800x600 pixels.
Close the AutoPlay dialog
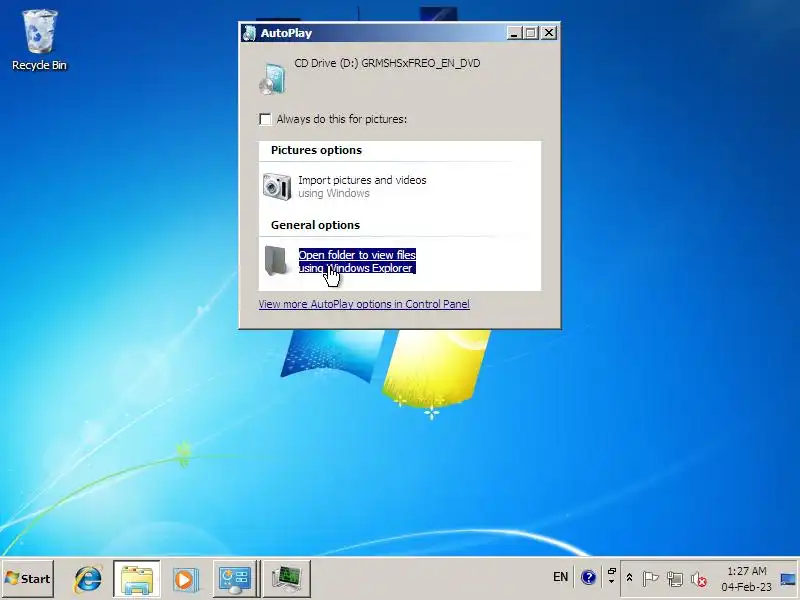[548, 33]
